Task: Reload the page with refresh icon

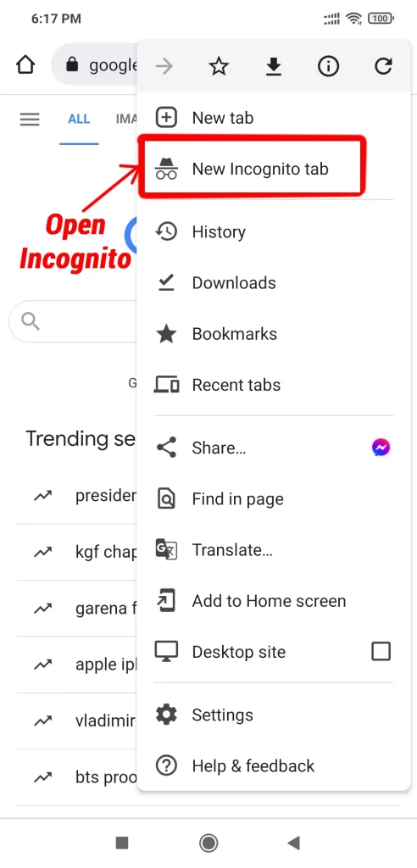Action: tap(383, 67)
